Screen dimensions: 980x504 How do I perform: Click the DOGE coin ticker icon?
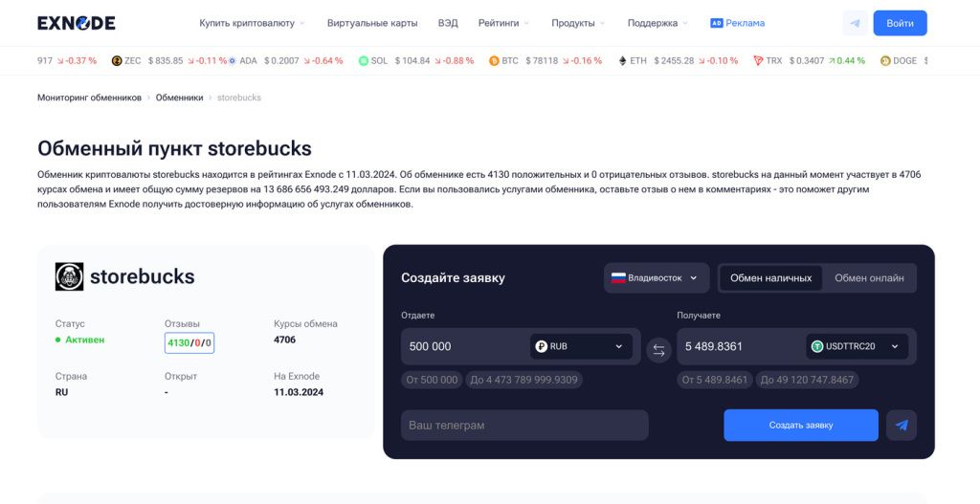click(x=885, y=60)
